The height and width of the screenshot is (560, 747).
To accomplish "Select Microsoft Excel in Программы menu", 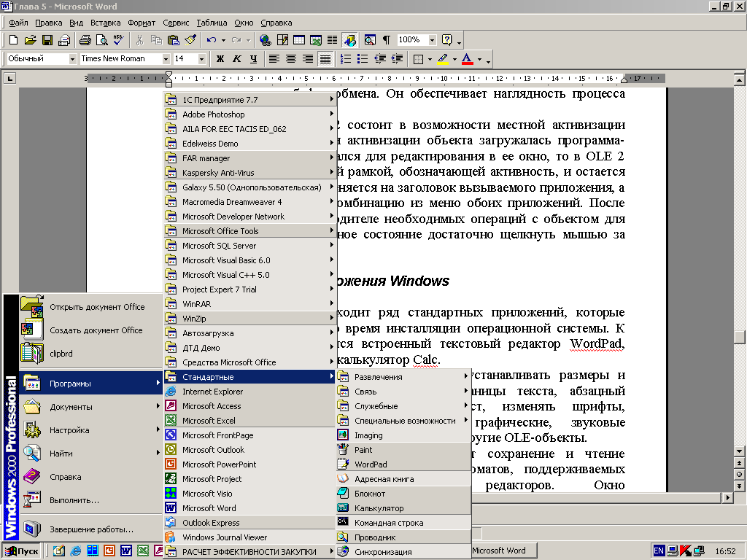I will coord(250,421).
